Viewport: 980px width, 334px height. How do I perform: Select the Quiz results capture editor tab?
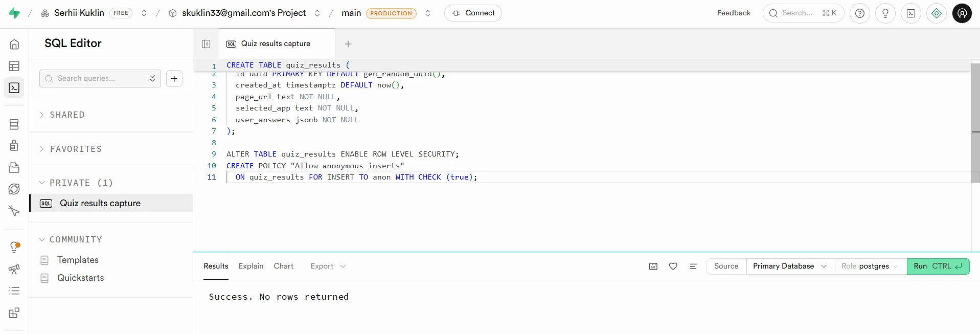pyautogui.click(x=277, y=44)
